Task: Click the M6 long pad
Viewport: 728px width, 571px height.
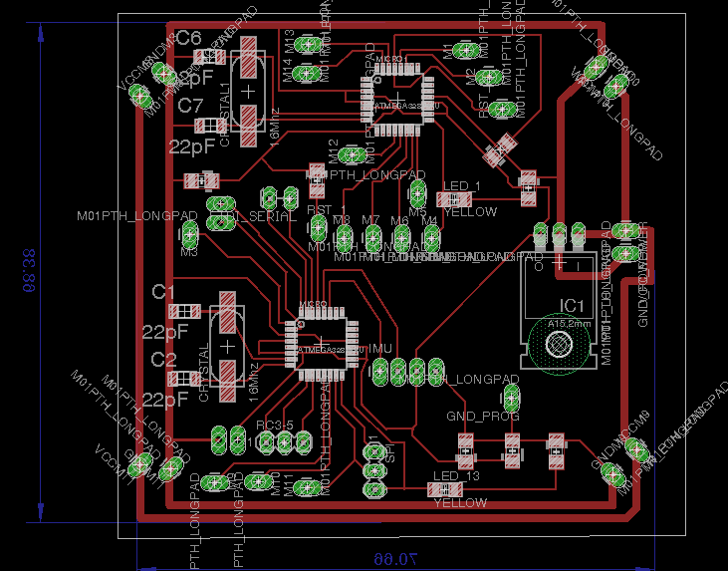Action: point(401,238)
